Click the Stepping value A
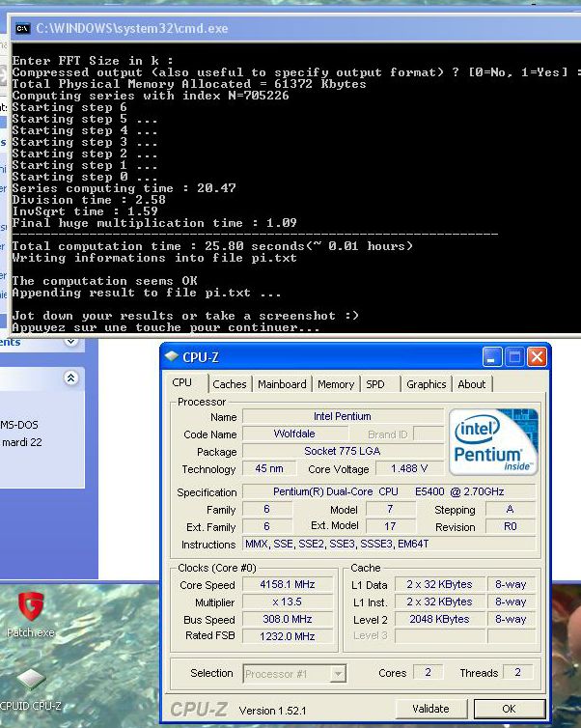The width and height of the screenshot is (581, 728). point(511,509)
